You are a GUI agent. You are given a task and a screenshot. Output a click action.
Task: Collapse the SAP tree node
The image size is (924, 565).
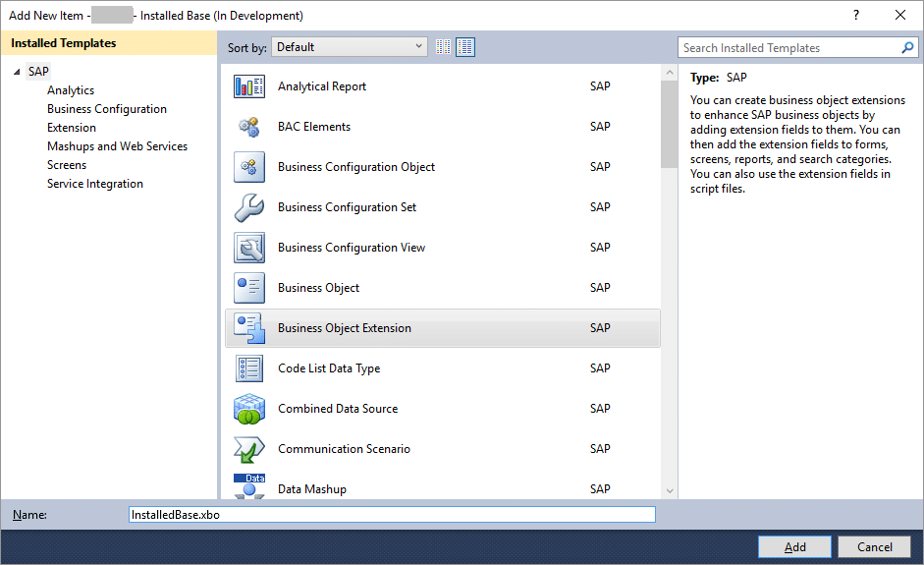17,72
